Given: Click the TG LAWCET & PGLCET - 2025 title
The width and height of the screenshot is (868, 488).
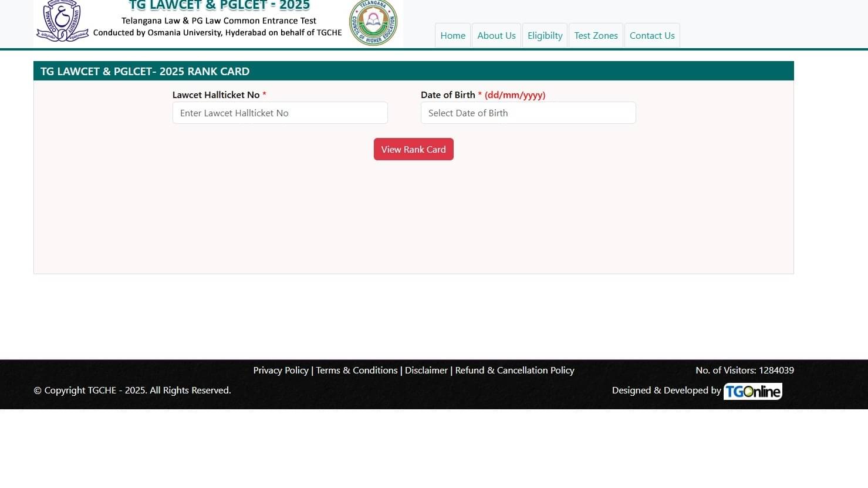Looking at the screenshot, I should pyautogui.click(x=219, y=6).
